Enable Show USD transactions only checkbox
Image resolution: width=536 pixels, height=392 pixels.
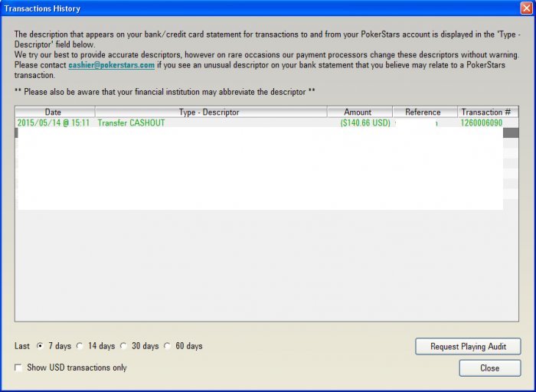pyautogui.click(x=18, y=367)
